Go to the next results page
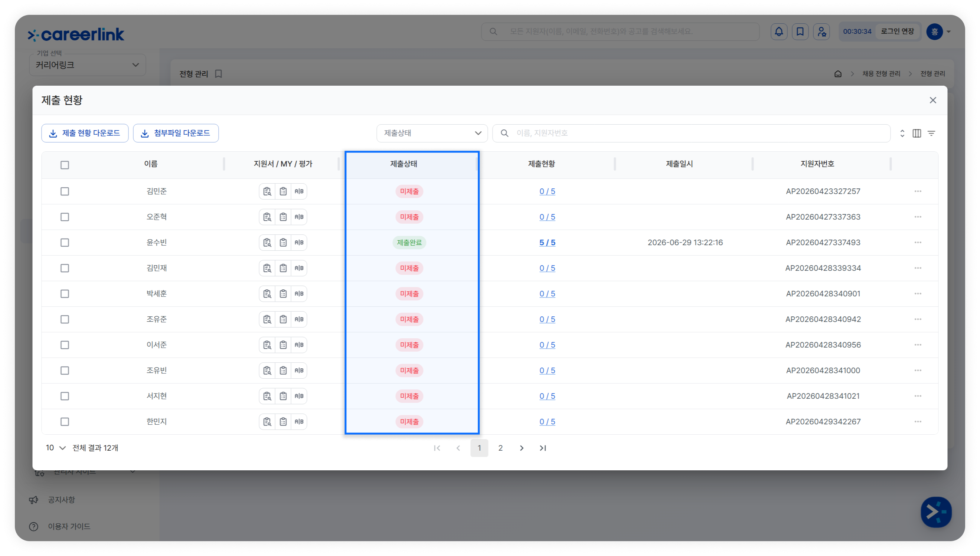980x556 pixels. pyautogui.click(x=522, y=448)
